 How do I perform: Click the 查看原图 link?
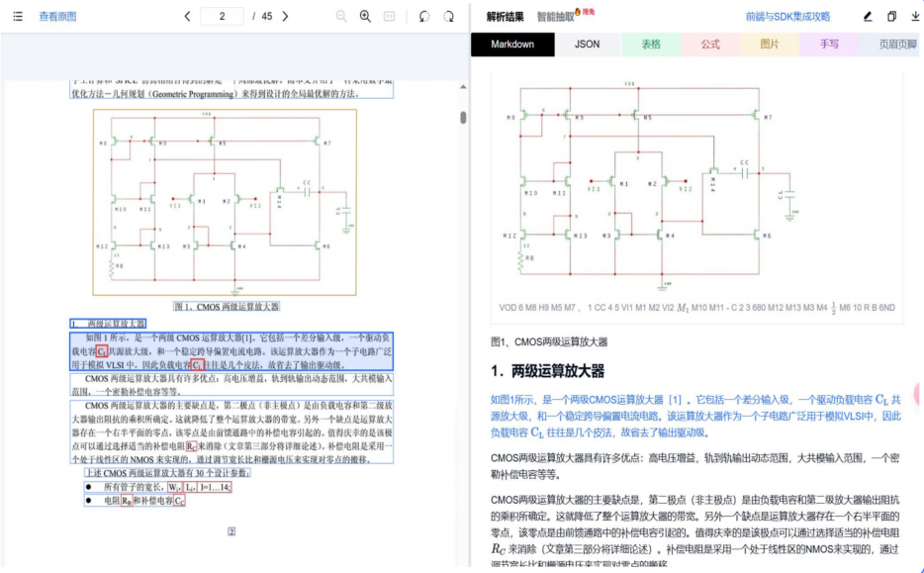[57, 17]
